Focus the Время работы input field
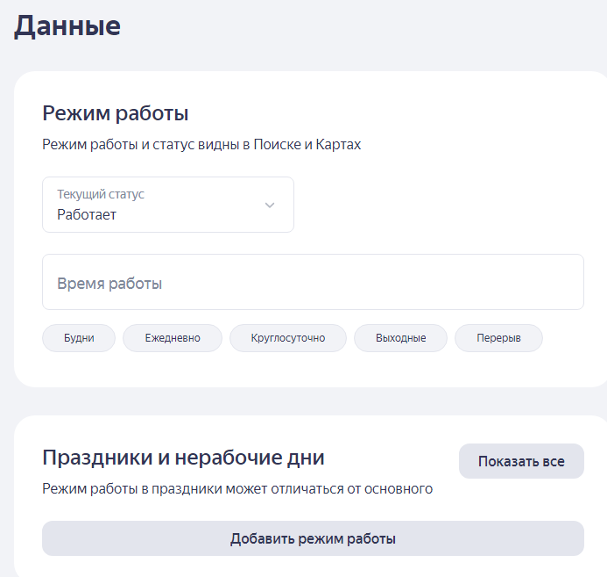This screenshot has height=578, width=608. coord(313,282)
